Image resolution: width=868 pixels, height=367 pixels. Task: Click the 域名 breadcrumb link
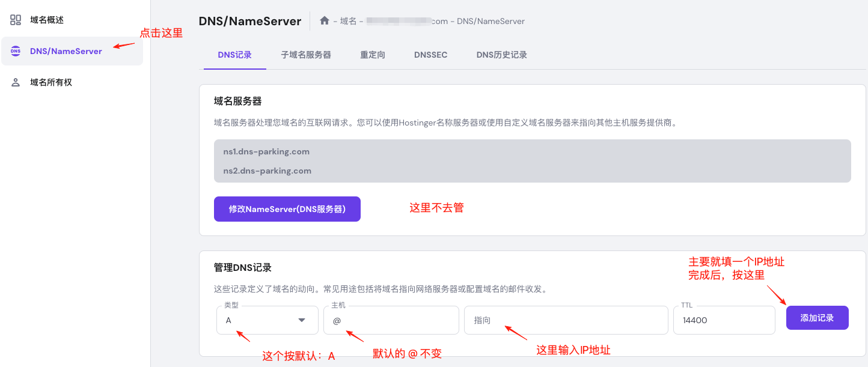(x=348, y=21)
